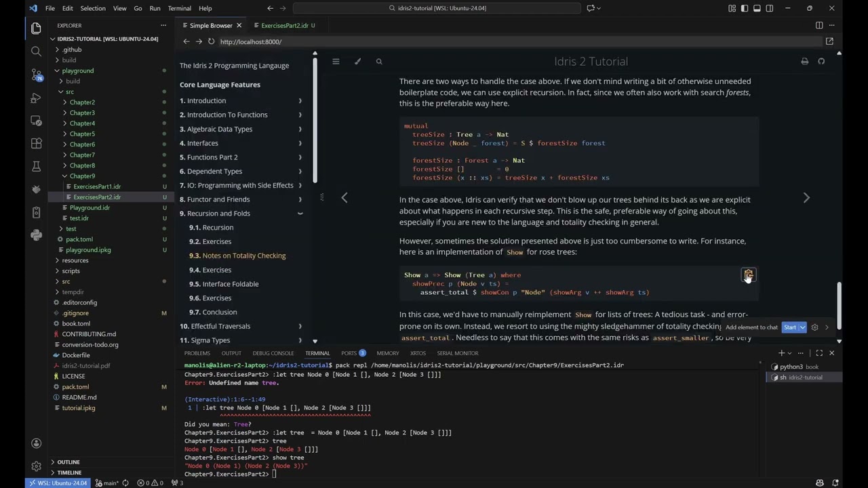The height and width of the screenshot is (488, 868).
Task: Open 9.3 Notes on Totality Checking
Action: [237, 256]
